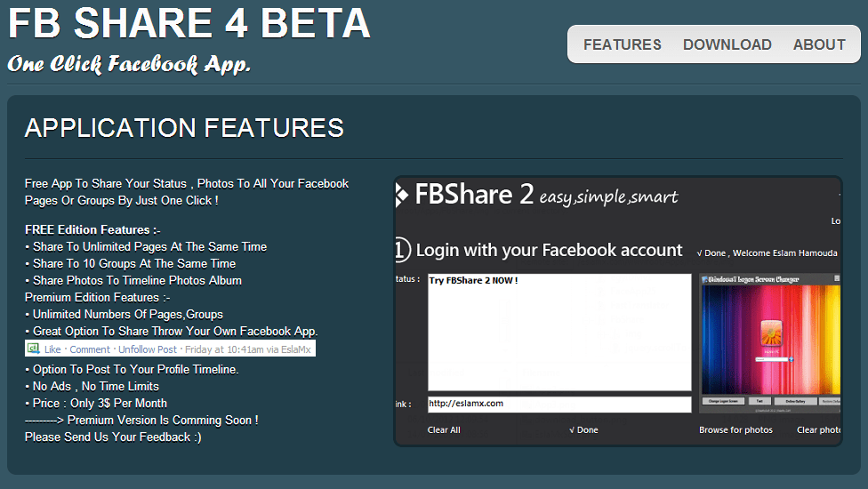This screenshot has height=489, width=868.
Task: Open the FEATURES menu item
Action: [x=623, y=44]
